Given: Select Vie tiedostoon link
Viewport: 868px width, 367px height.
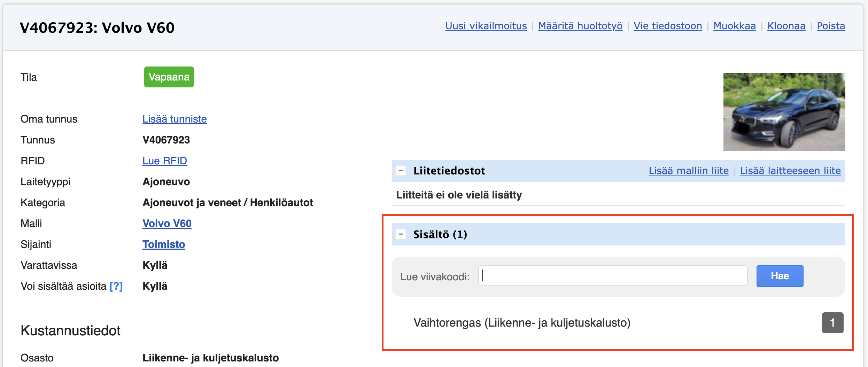Looking at the screenshot, I should 668,26.
